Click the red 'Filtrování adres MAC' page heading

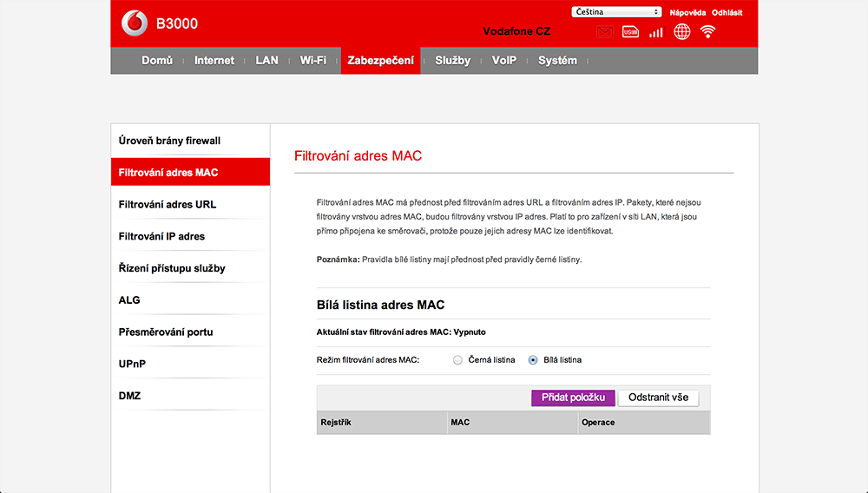pyautogui.click(x=358, y=156)
